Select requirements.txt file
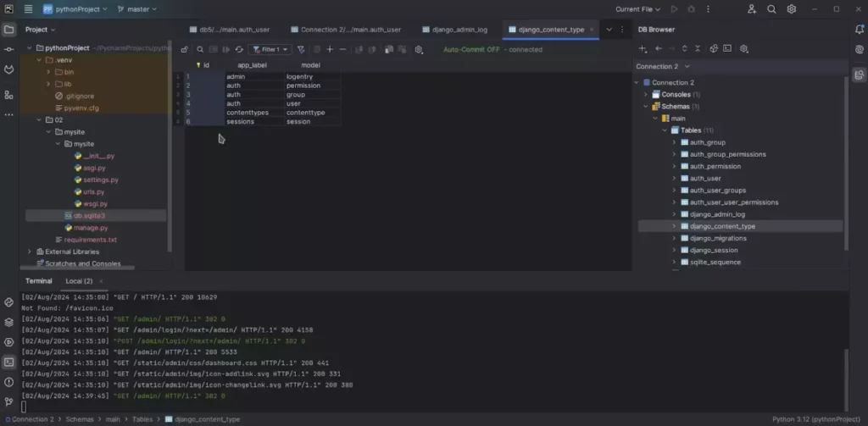The width and height of the screenshot is (868, 426). point(90,240)
